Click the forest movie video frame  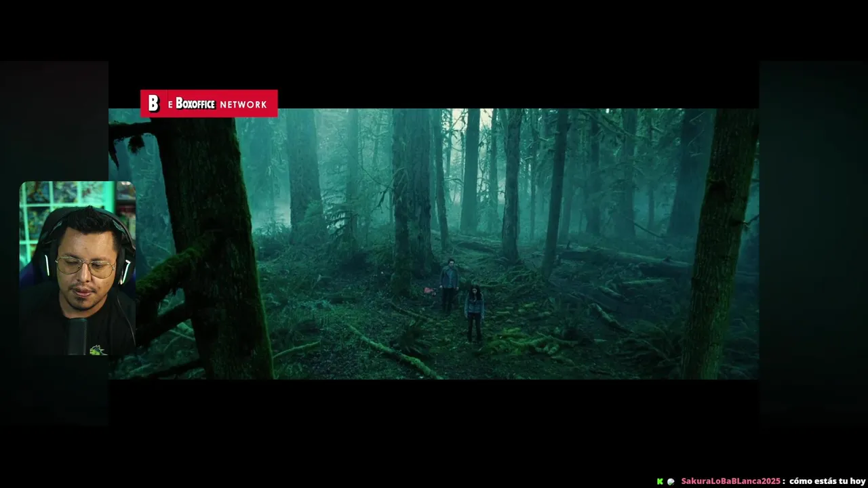click(433, 244)
